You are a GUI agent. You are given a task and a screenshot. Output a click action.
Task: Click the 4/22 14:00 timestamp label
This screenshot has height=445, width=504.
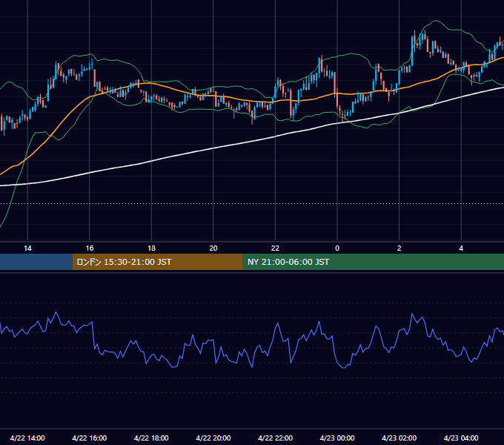tap(27, 438)
